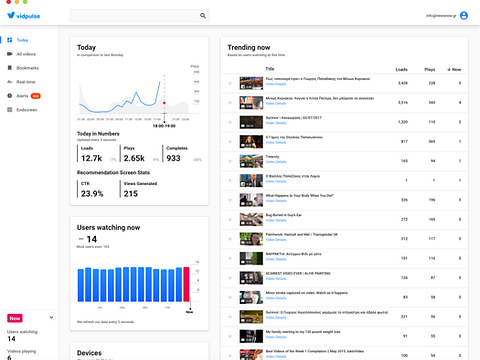
Task: Open the Endscreen sidebar item
Action: 22,110
